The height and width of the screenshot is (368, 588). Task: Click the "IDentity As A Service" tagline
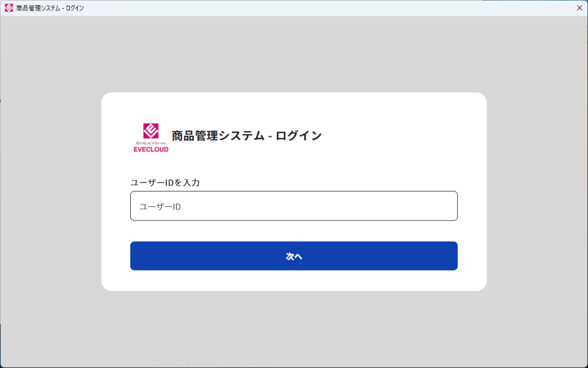[x=150, y=142]
